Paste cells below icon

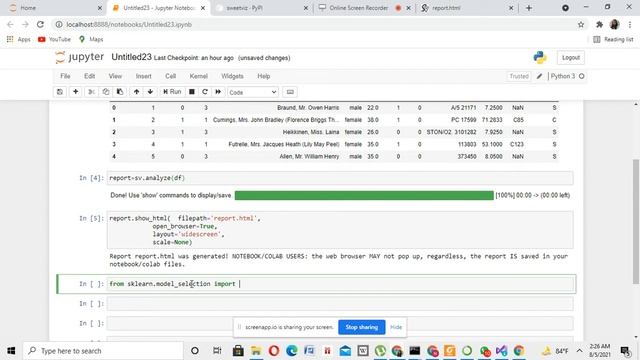click(120, 92)
